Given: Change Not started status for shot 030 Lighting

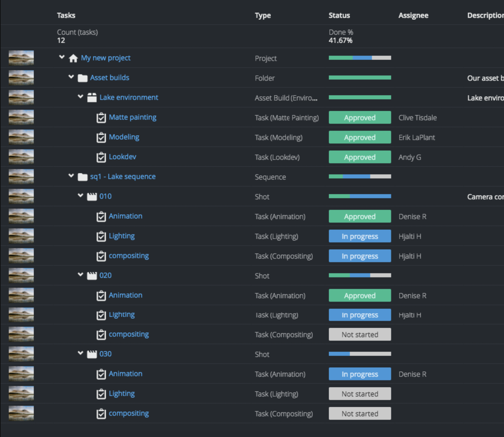Looking at the screenshot, I should [360, 394].
